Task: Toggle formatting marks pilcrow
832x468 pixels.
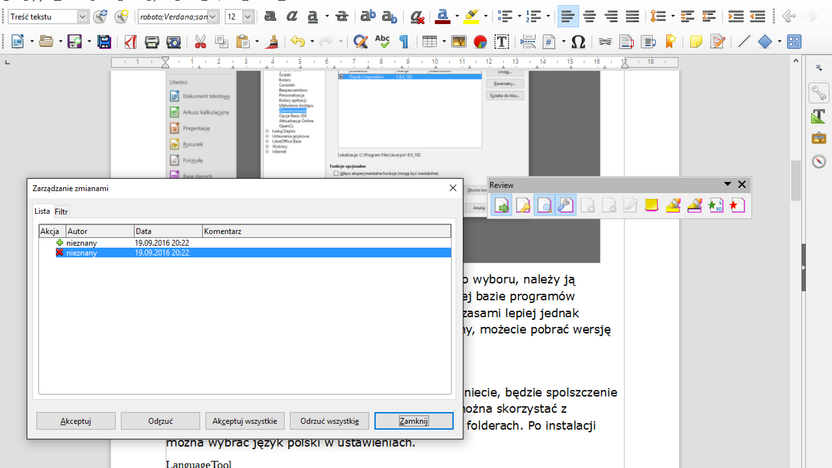Action: (404, 41)
